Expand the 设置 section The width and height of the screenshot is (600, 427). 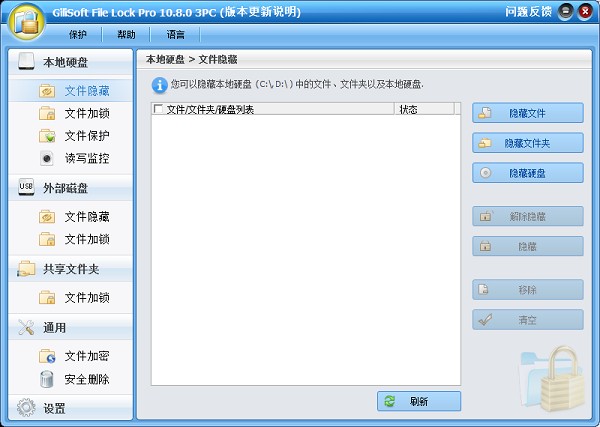tap(66, 408)
